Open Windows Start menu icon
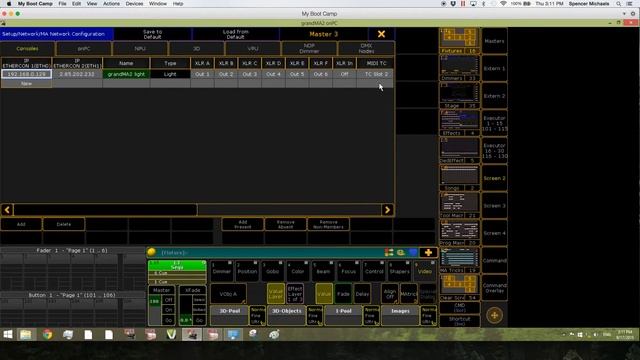 [x=8, y=335]
